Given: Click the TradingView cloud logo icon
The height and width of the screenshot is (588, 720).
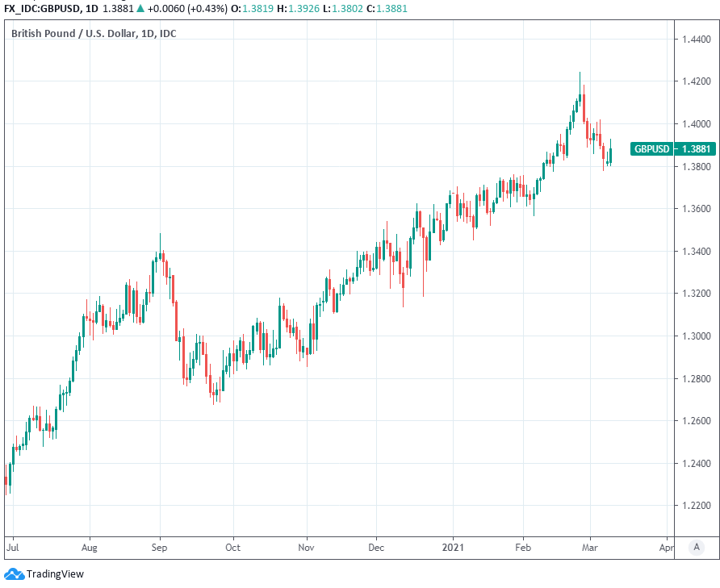Looking at the screenshot, I should click(13, 573).
